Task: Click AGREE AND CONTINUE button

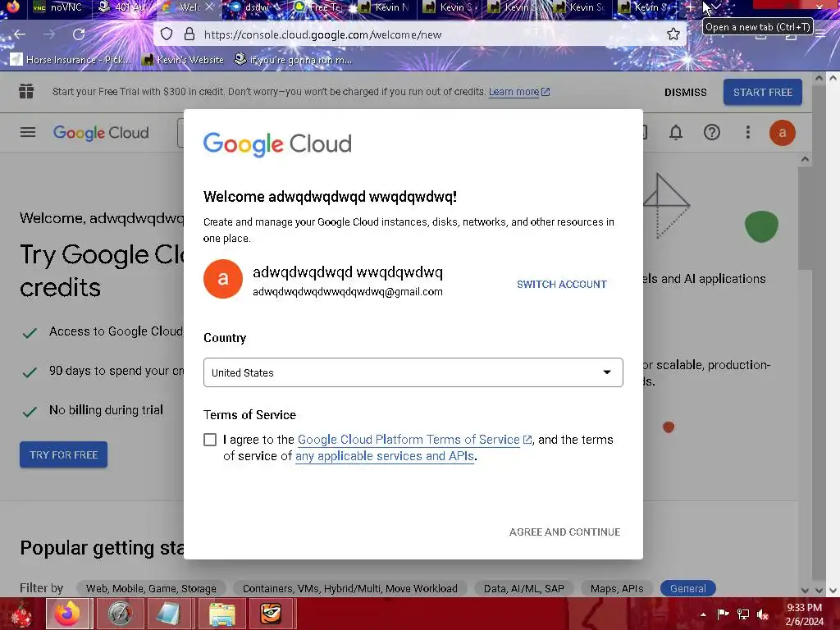Action: coord(564,532)
